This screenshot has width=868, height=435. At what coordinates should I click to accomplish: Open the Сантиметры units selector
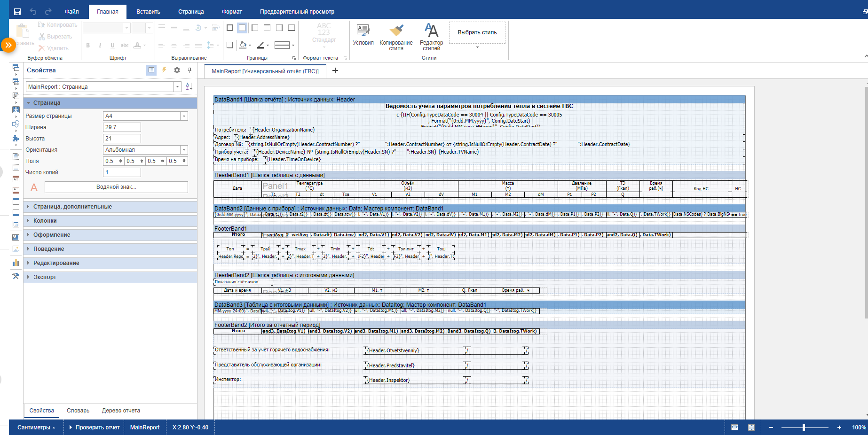pos(36,427)
